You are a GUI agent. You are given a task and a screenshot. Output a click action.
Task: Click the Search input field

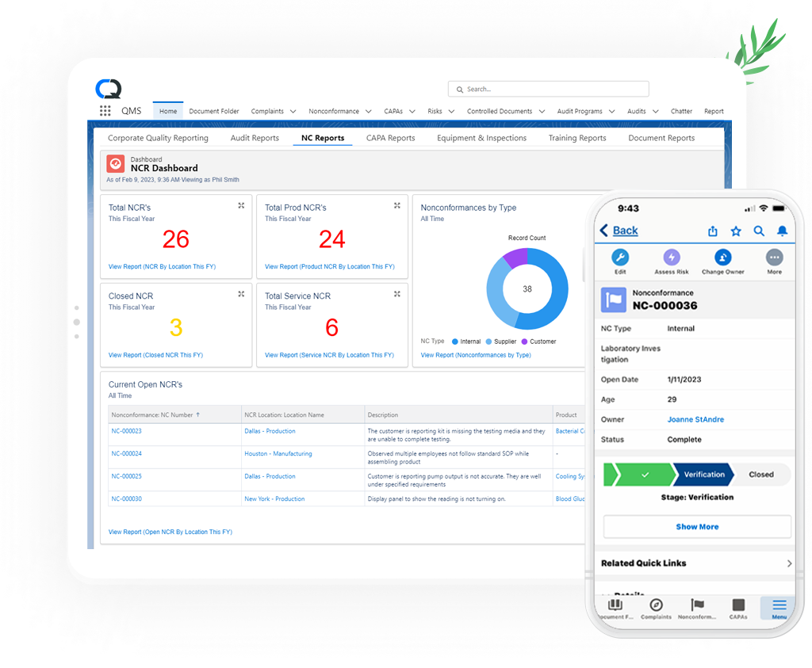coord(548,90)
